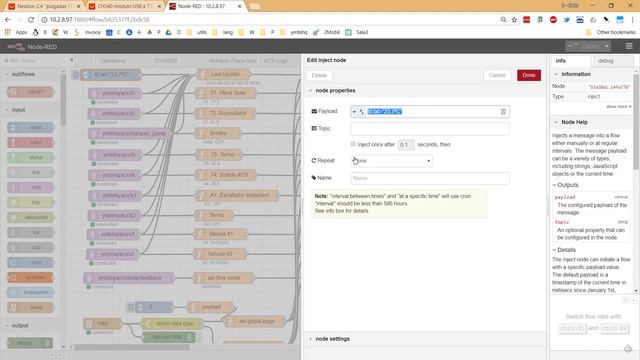Click the palette filter nodes search box
This screenshot has width=640, height=360.
31,60
